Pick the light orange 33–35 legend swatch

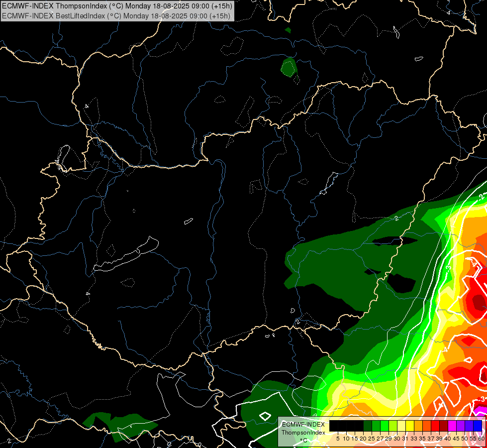tap(418, 426)
